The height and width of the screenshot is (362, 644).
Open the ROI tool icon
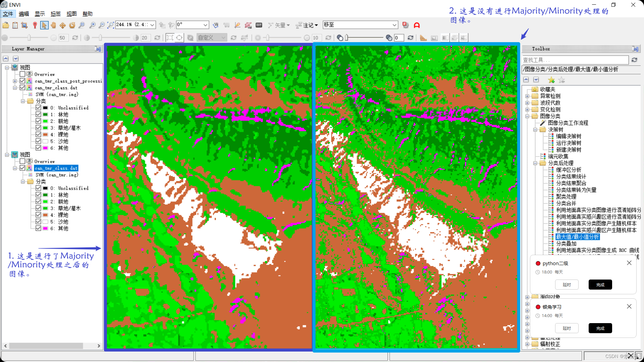(x=248, y=25)
